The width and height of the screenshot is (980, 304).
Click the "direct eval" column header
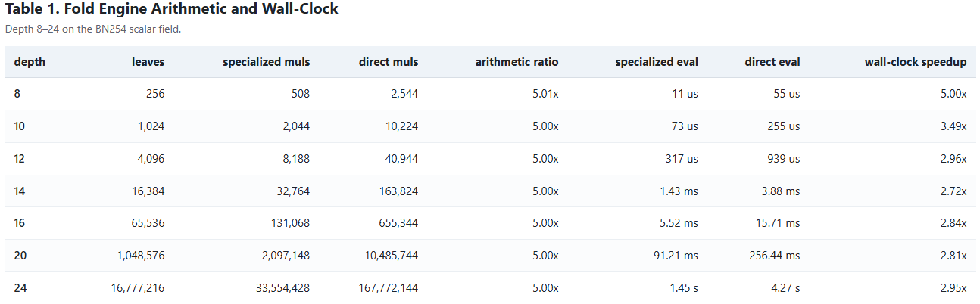pyautogui.click(x=772, y=62)
